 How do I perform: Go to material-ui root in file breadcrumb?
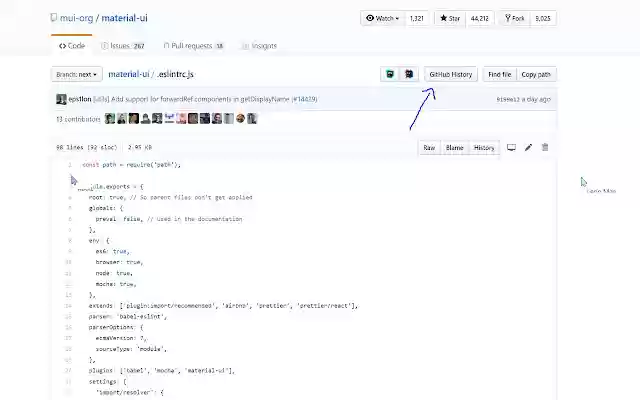129,74
